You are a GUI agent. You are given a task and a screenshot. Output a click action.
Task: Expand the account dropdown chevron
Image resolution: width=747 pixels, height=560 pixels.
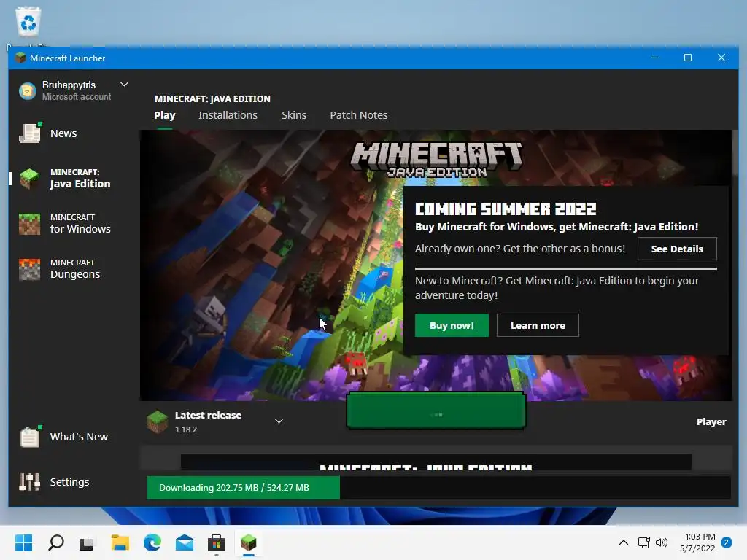(124, 85)
